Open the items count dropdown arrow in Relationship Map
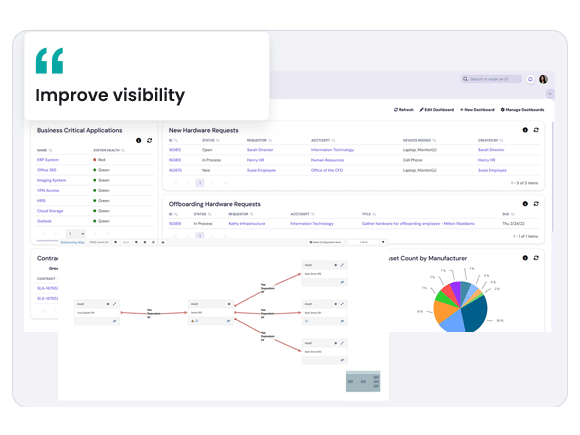This screenshot has width=580, height=435. [383, 242]
